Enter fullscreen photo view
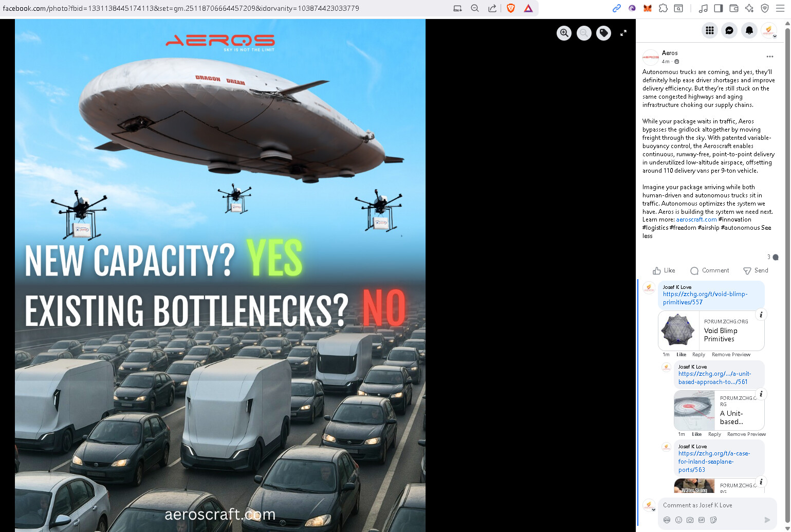The width and height of the screenshot is (791, 532). (623, 33)
